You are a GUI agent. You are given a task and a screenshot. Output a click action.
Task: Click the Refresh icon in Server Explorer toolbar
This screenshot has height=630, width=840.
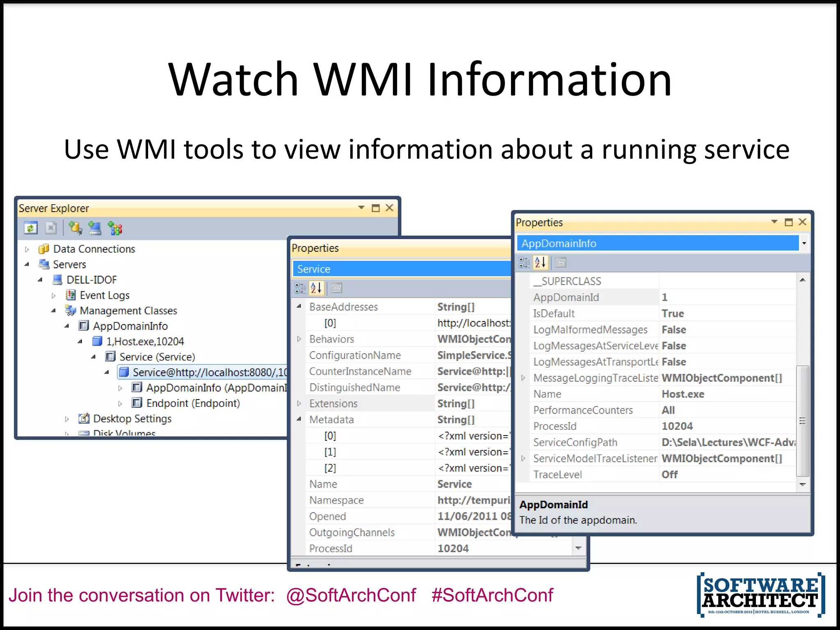31,228
